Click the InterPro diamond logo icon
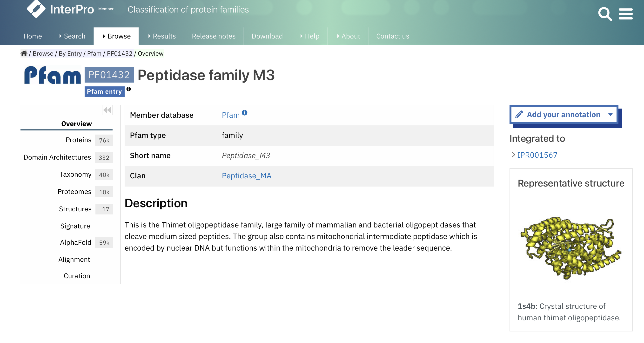The height and width of the screenshot is (343, 644). pyautogui.click(x=36, y=8)
